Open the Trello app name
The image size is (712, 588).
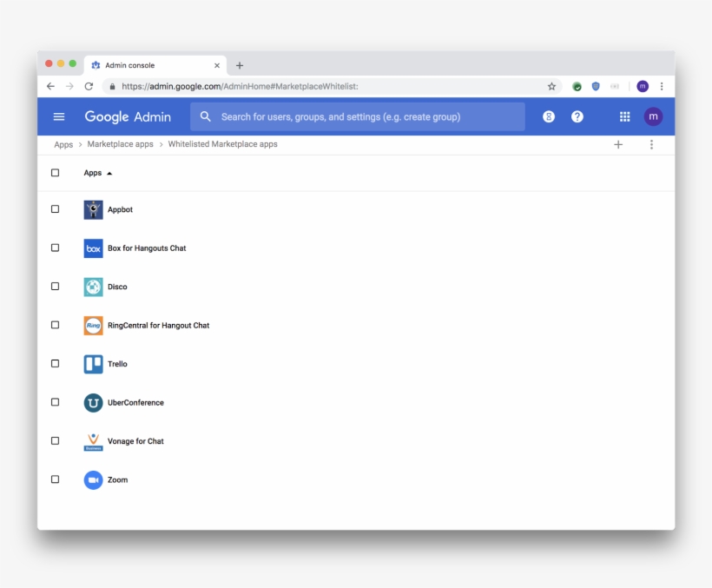click(x=117, y=364)
